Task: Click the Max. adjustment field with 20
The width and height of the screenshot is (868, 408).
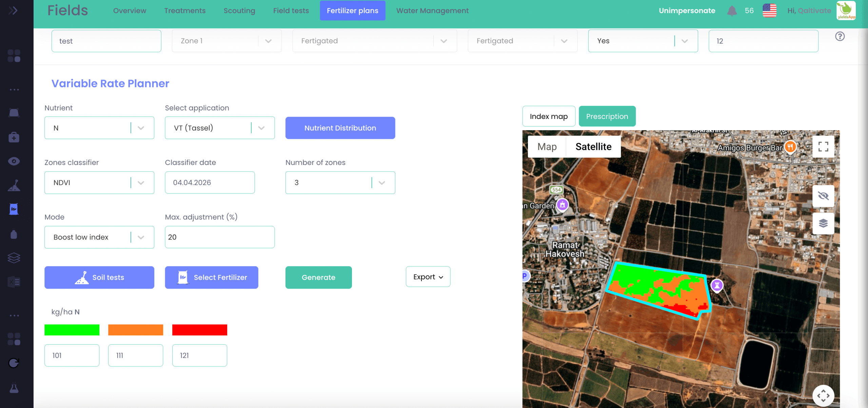Action: click(x=220, y=237)
